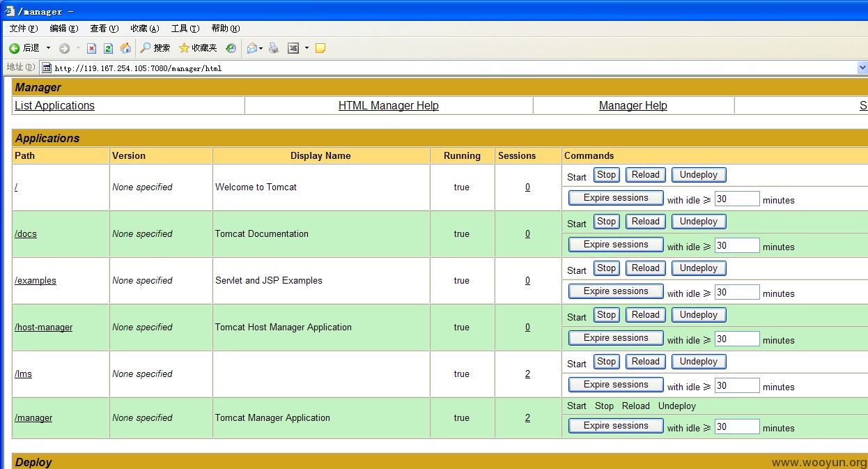Image resolution: width=868 pixels, height=469 pixels.
Task: Expand the address bar dropdown arrow
Action: pyautogui.click(x=862, y=68)
